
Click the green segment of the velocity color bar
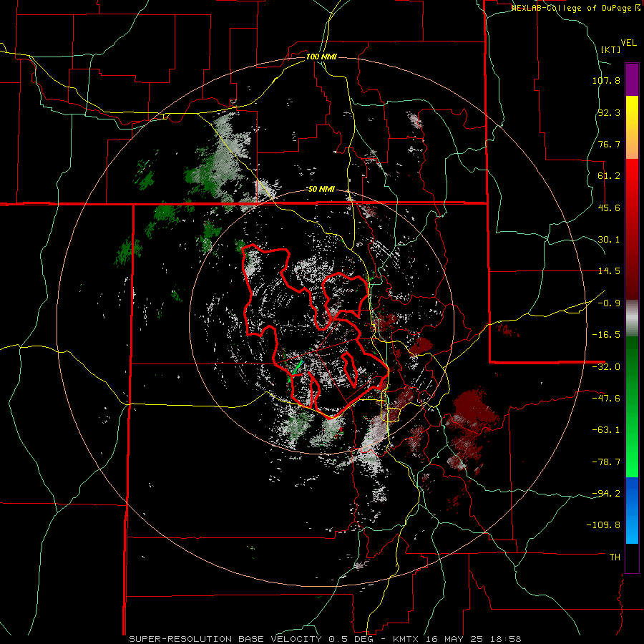pos(632,406)
